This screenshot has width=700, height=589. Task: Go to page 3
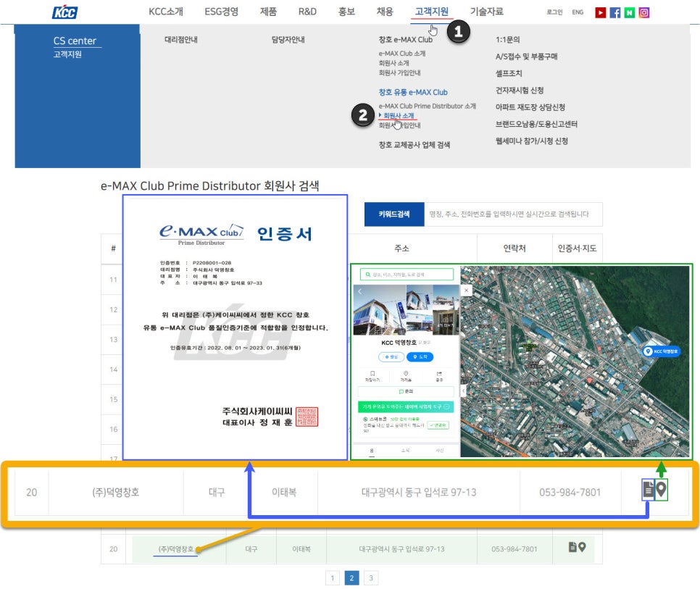[x=371, y=578]
